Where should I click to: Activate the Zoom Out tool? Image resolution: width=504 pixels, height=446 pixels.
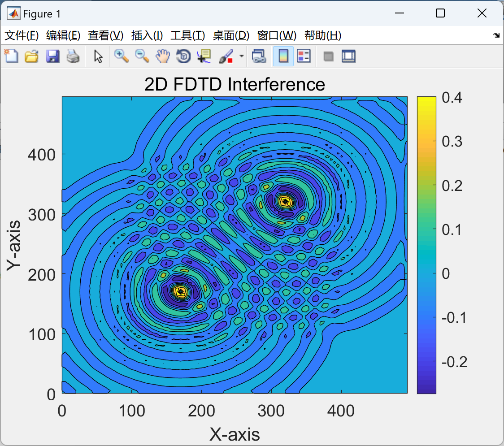coord(142,56)
